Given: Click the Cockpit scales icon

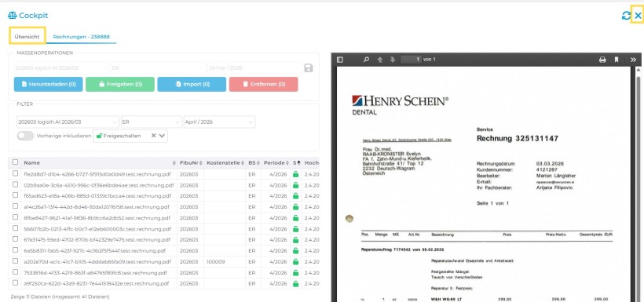Looking at the screenshot, I should 12,16.
